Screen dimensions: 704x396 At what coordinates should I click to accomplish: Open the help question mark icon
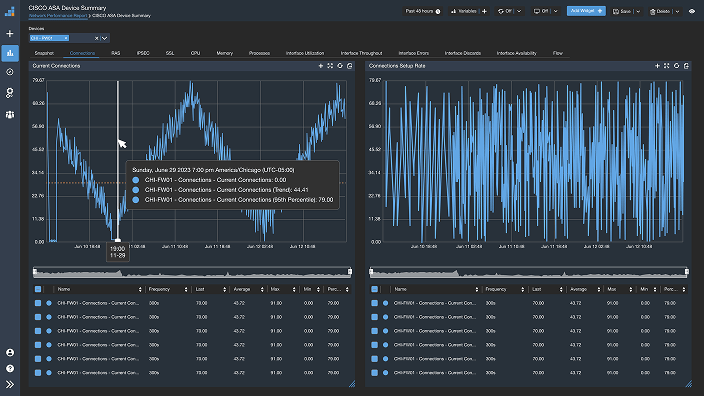(x=10, y=369)
